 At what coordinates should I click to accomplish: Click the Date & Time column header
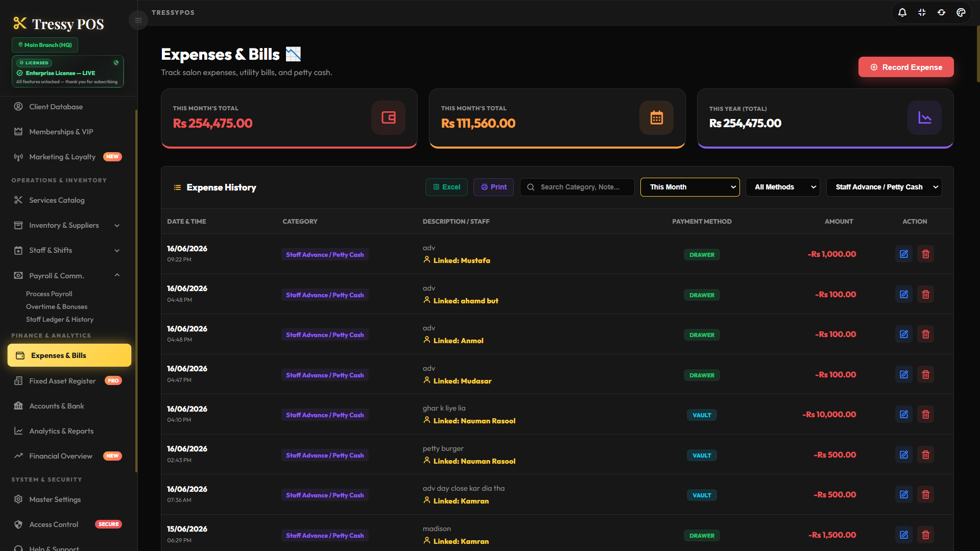pyautogui.click(x=186, y=221)
